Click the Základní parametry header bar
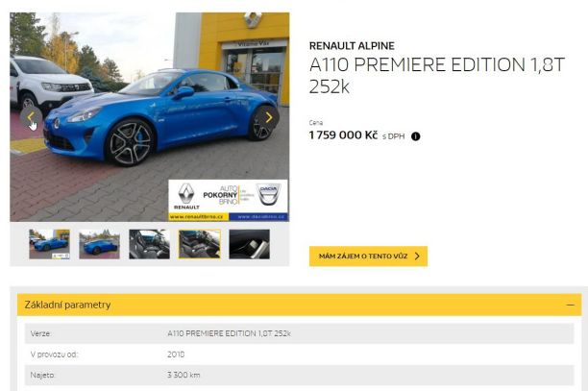The width and height of the screenshot is (588, 391). [x=299, y=305]
